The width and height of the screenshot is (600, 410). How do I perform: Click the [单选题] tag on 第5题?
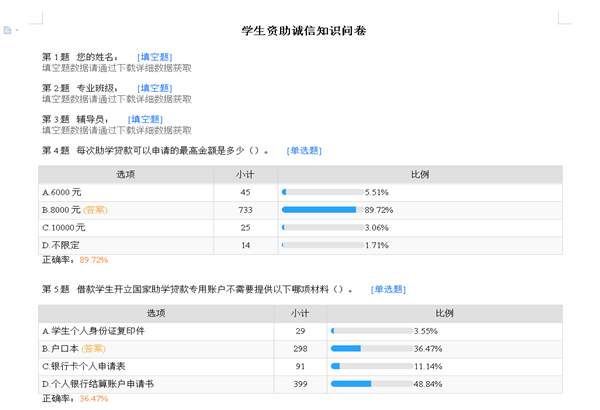pos(388,289)
